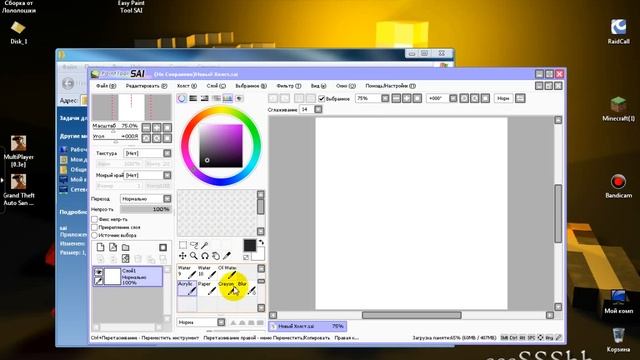This screenshot has height=360, width=640.
Task: Click the zoom in button in navigator panel
Action: [x=157, y=127]
